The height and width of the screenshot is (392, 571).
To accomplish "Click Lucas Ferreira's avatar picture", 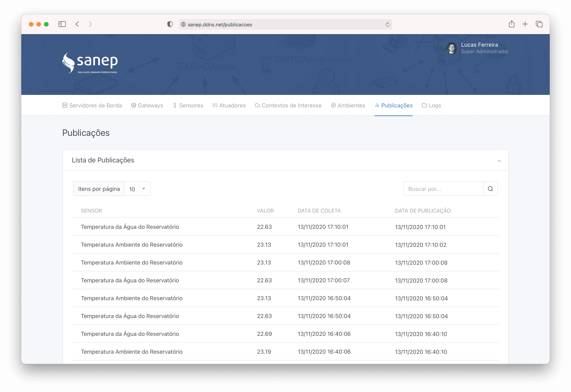I will (452, 48).
